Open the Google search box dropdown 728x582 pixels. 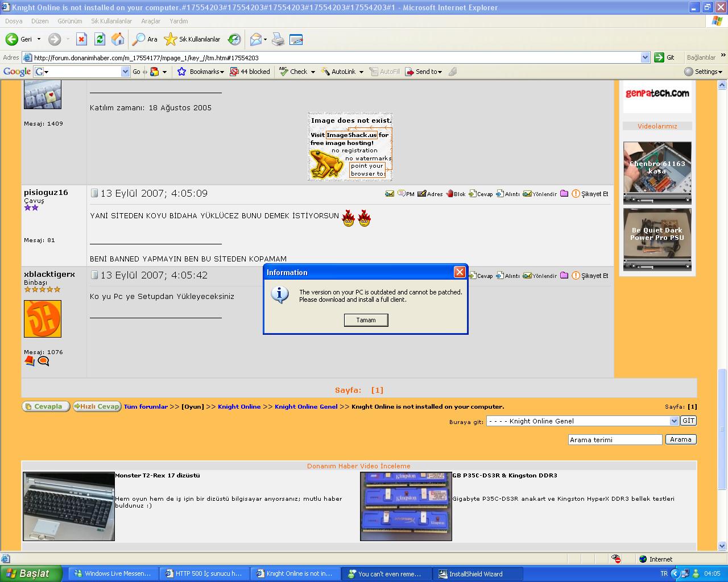[x=126, y=72]
